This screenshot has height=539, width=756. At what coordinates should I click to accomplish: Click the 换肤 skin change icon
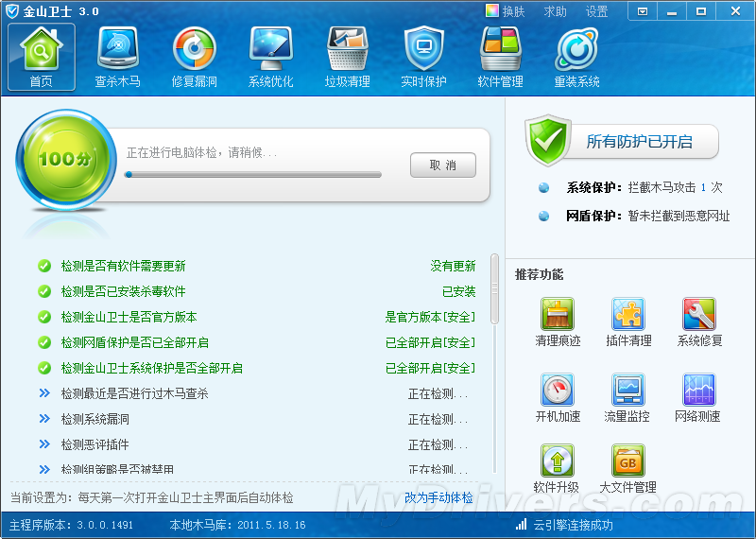[x=492, y=10]
